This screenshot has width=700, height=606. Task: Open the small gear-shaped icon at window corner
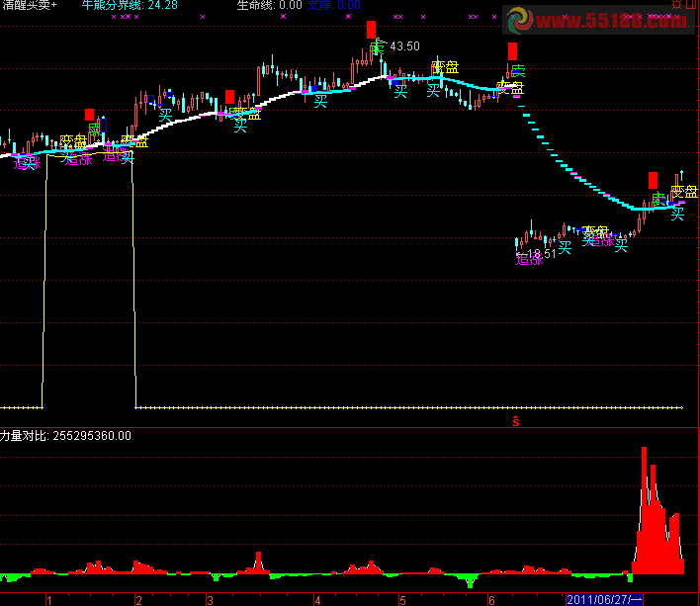[677, 5]
